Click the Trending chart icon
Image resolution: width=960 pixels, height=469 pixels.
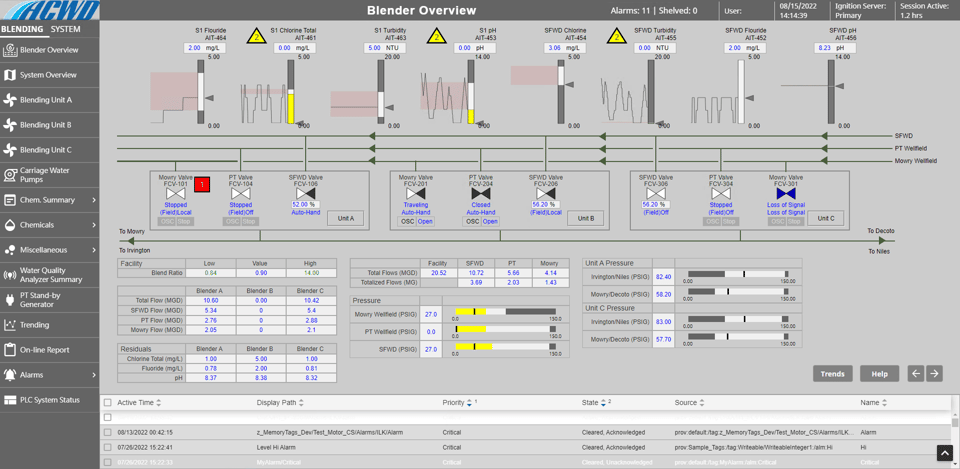point(9,325)
